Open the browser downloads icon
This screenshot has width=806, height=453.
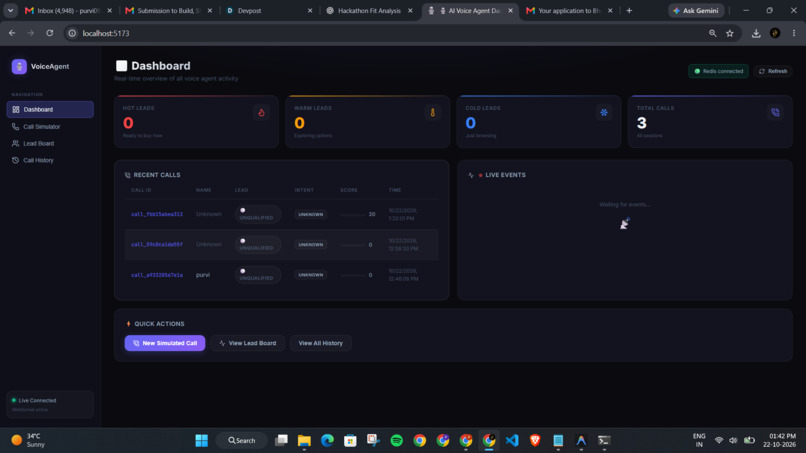coord(756,33)
